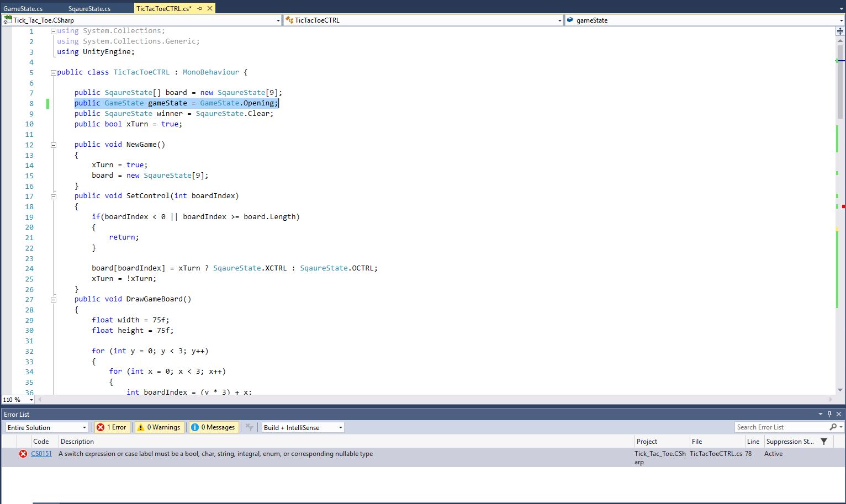Click line number 24 in the margin

click(29, 268)
